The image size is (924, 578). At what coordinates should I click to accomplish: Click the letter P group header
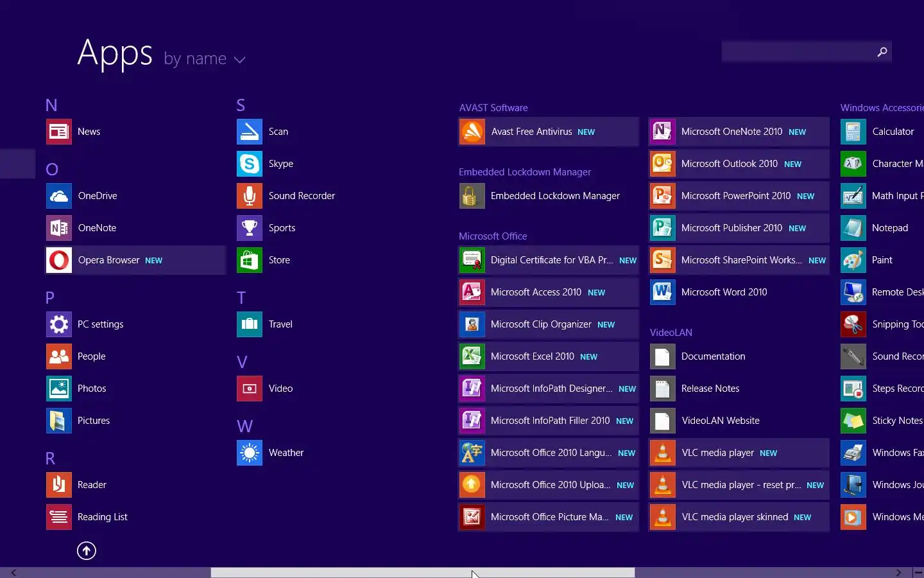(x=50, y=298)
